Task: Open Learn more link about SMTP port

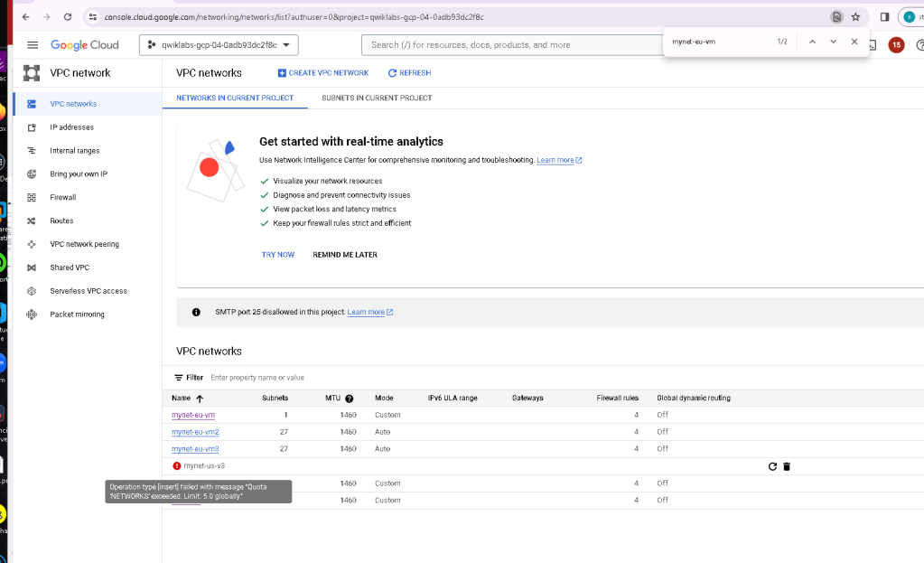Action: tap(369, 312)
